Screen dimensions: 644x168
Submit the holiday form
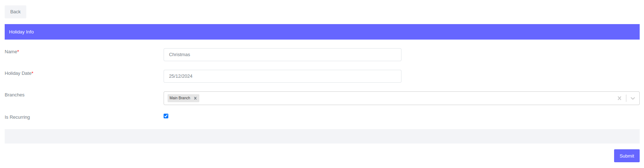626,156
